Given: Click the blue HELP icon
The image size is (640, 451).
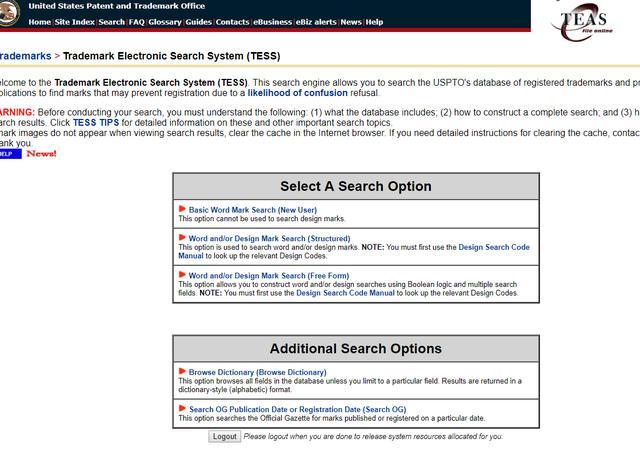Looking at the screenshot, I should point(7,154).
